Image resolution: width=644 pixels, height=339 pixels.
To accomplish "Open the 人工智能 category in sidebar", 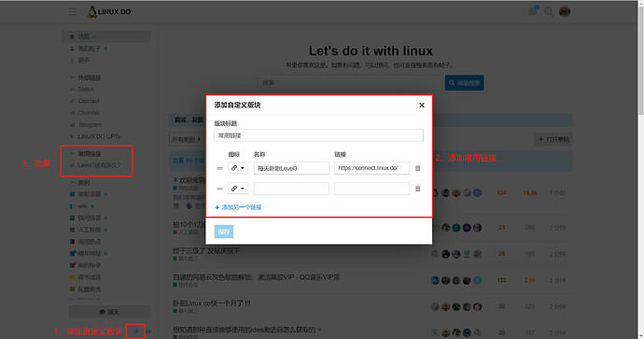I will point(89,230).
